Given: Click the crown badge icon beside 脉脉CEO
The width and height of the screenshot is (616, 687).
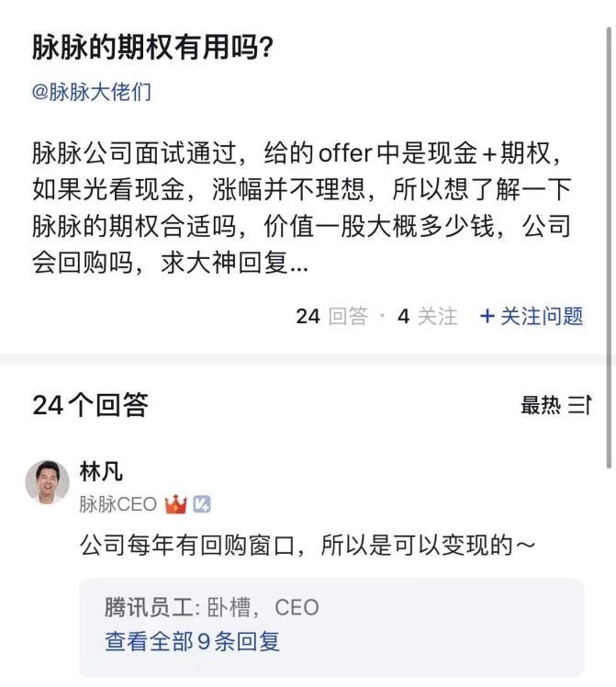Looking at the screenshot, I should click(174, 504).
